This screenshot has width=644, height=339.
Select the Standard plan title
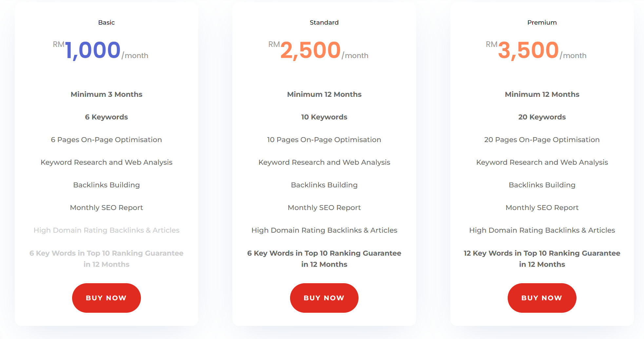coord(324,22)
